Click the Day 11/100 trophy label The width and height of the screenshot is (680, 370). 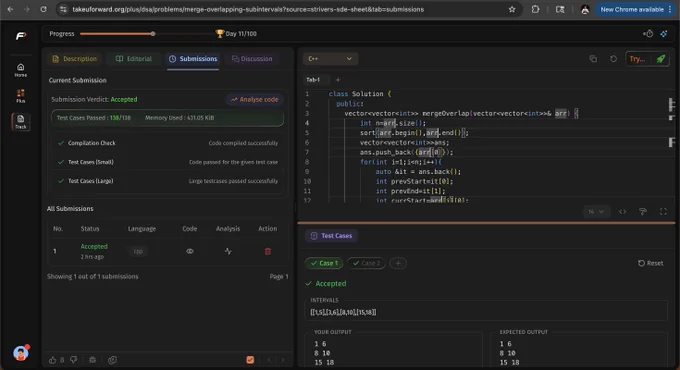236,33
